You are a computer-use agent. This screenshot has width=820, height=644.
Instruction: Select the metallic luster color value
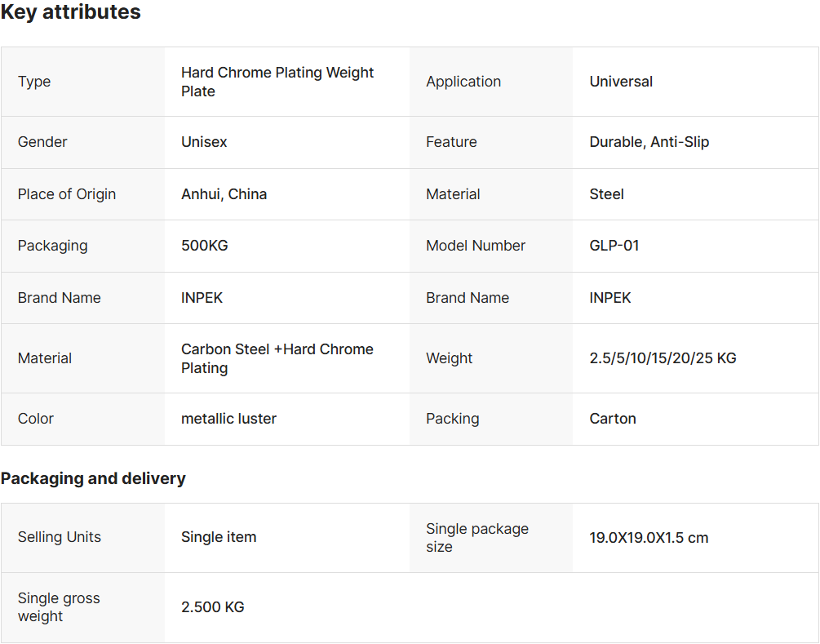pos(228,419)
